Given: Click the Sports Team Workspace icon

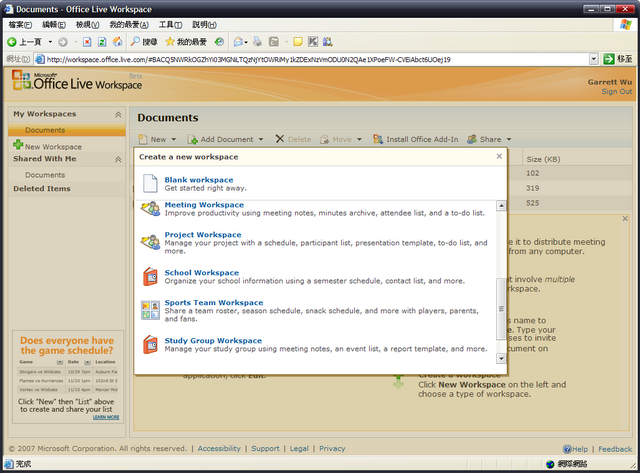Looking at the screenshot, I should (150, 310).
